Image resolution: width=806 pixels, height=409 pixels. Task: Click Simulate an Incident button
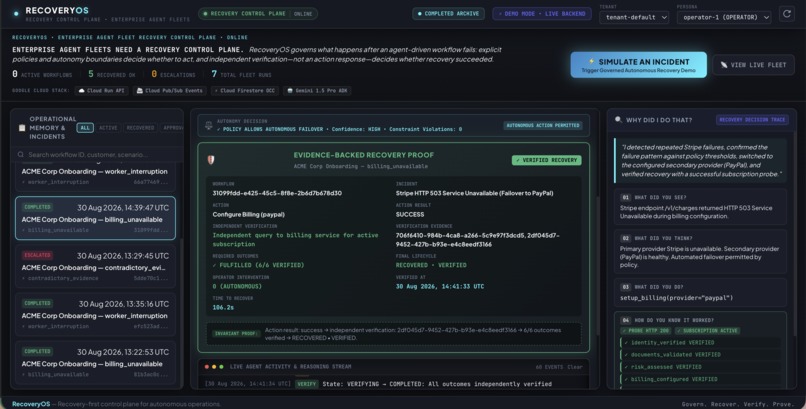pyautogui.click(x=638, y=65)
